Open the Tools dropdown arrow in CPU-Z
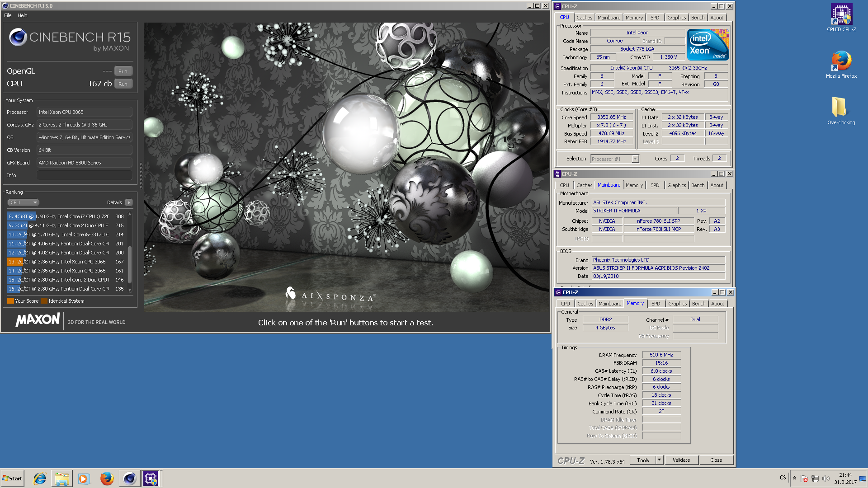This screenshot has height=488, width=868. coord(659,460)
